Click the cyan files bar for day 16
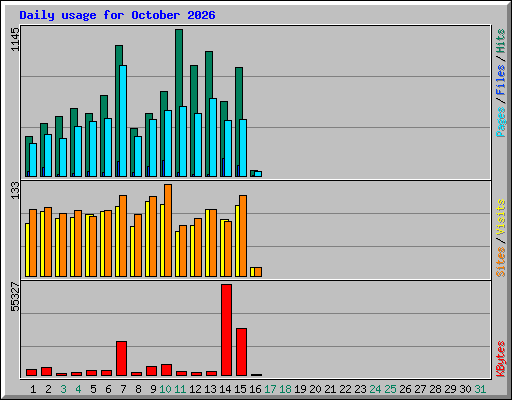This screenshot has width=512, height=400. [258, 174]
